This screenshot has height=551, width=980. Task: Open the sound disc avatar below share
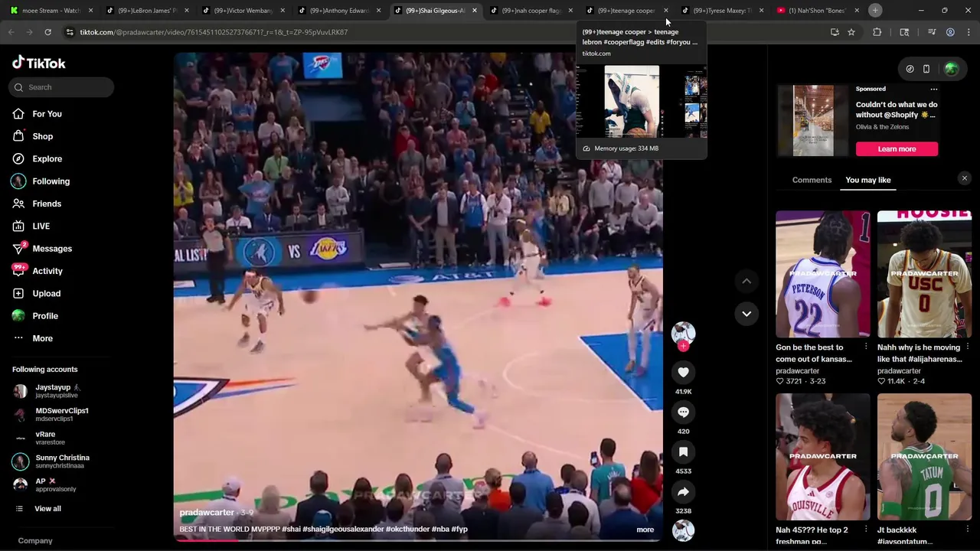[683, 530]
